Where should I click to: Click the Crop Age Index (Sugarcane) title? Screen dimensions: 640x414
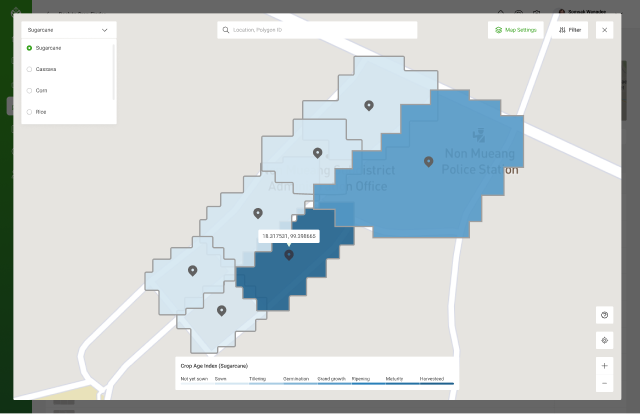pyautogui.click(x=214, y=366)
